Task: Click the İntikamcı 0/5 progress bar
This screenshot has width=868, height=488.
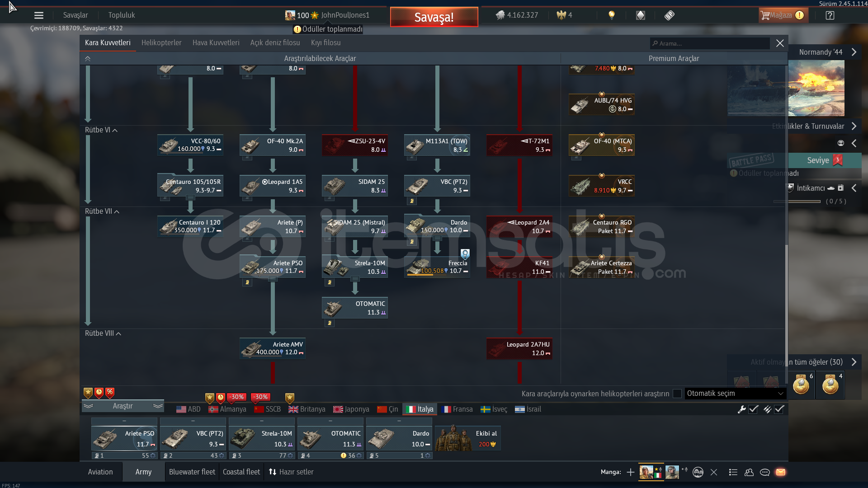Action: [797, 202]
